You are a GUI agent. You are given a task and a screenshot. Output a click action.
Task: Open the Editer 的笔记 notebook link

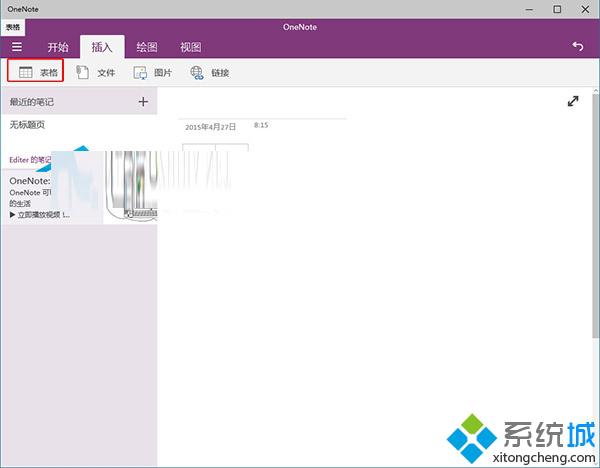pyautogui.click(x=30, y=160)
